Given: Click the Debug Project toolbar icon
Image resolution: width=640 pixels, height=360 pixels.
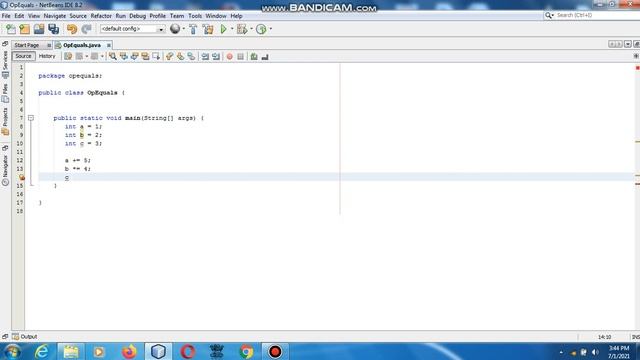Looking at the screenshot, I should coord(242,29).
